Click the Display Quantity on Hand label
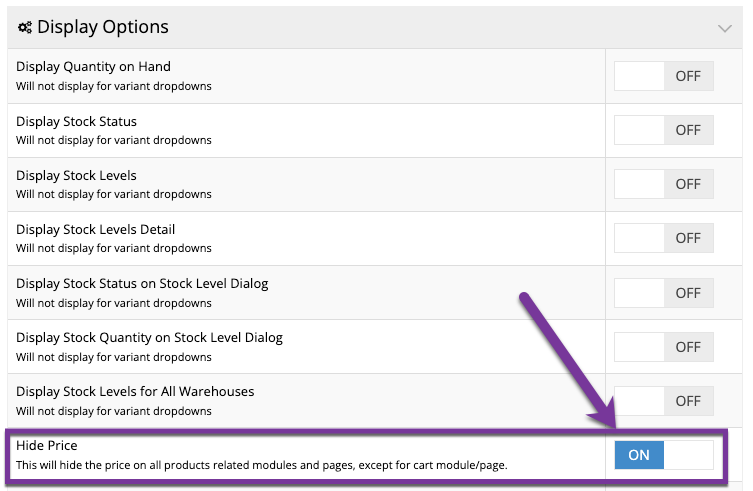Image resolution: width=753 pixels, height=491 pixels. click(93, 66)
